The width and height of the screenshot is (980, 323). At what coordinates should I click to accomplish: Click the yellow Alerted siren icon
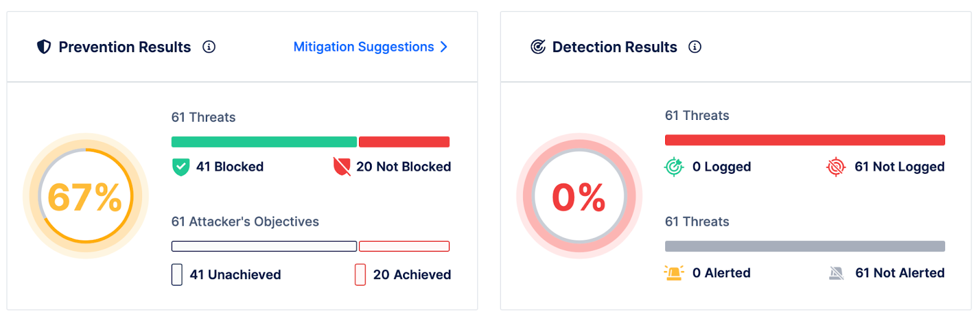click(674, 273)
